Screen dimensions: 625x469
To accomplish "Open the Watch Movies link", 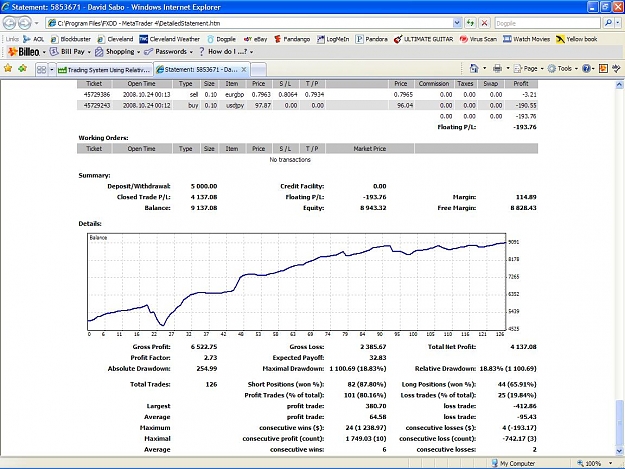I will point(526,39).
